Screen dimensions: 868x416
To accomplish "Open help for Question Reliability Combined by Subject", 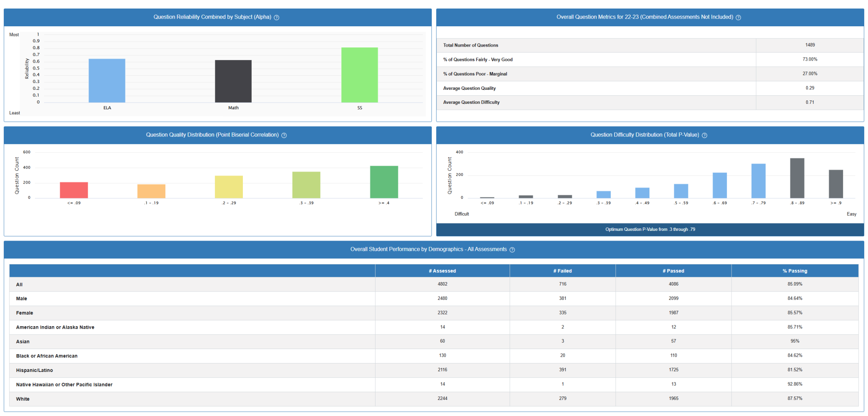I will pos(277,17).
